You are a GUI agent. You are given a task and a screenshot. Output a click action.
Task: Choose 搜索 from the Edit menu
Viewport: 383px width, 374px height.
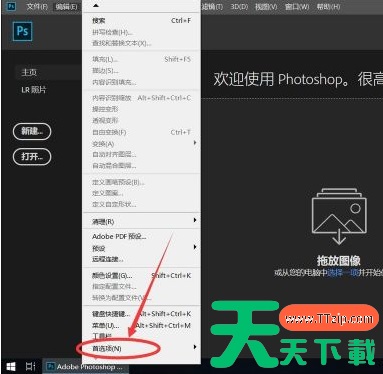(x=141, y=21)
